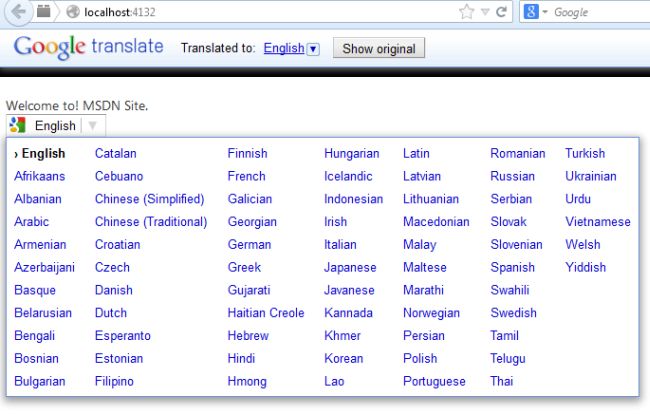Viewport: 650px width, 415px height.
Task: Select Basque in the language list
Action: 35,290
